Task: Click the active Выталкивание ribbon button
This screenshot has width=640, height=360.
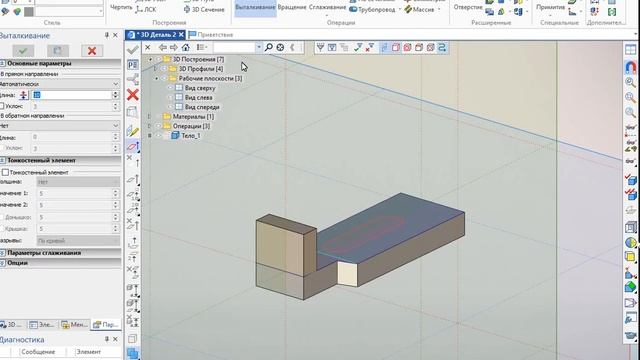Action: point(255,7)
